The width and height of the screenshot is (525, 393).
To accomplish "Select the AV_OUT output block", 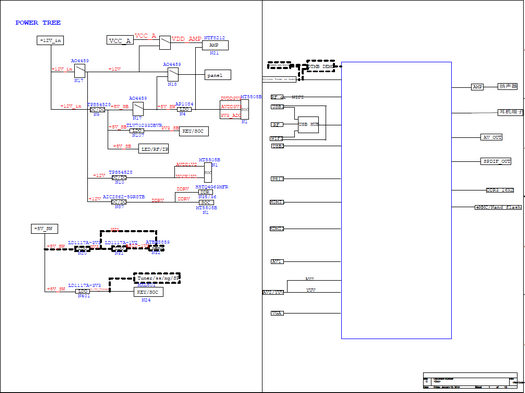I will click(492, 137).
